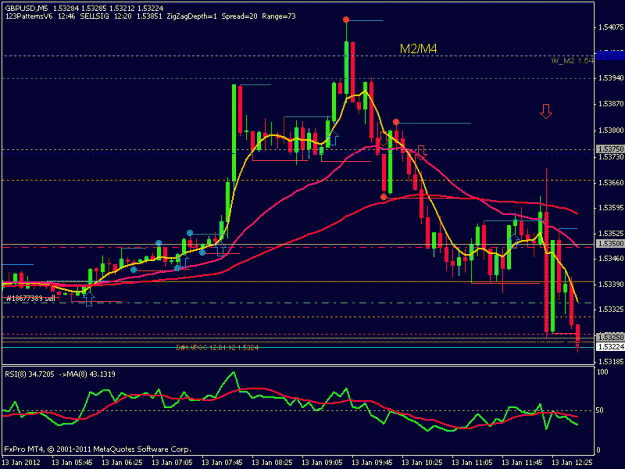The width and height of the screenshot is (625, 469).
Task: Select the 13 Jan 09:45 time label
Action: 372,462
